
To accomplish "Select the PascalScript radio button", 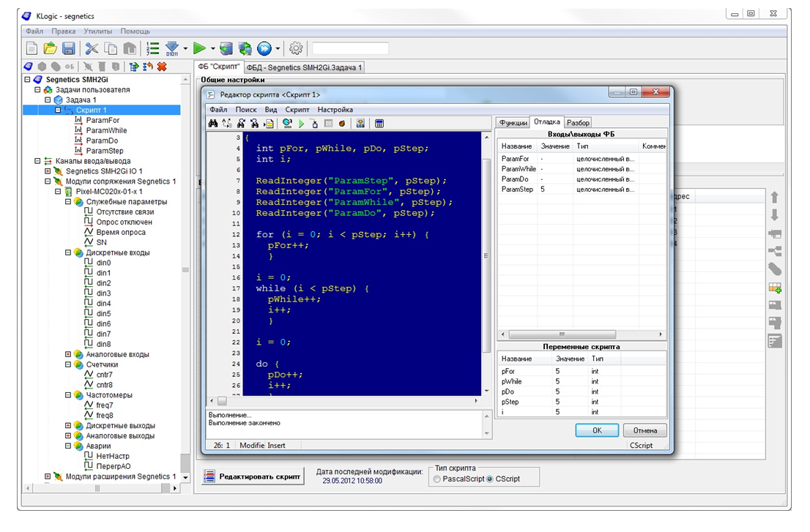I will (x=437, y=479).
